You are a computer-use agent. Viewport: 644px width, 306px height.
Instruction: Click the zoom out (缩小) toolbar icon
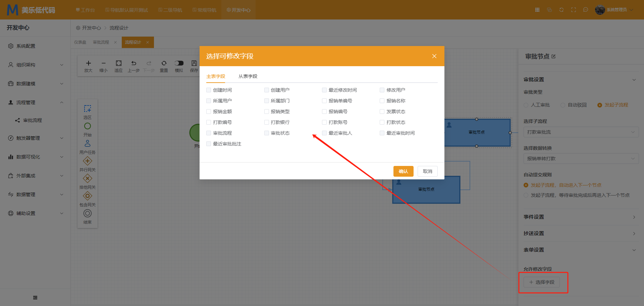tap(103, 63)
